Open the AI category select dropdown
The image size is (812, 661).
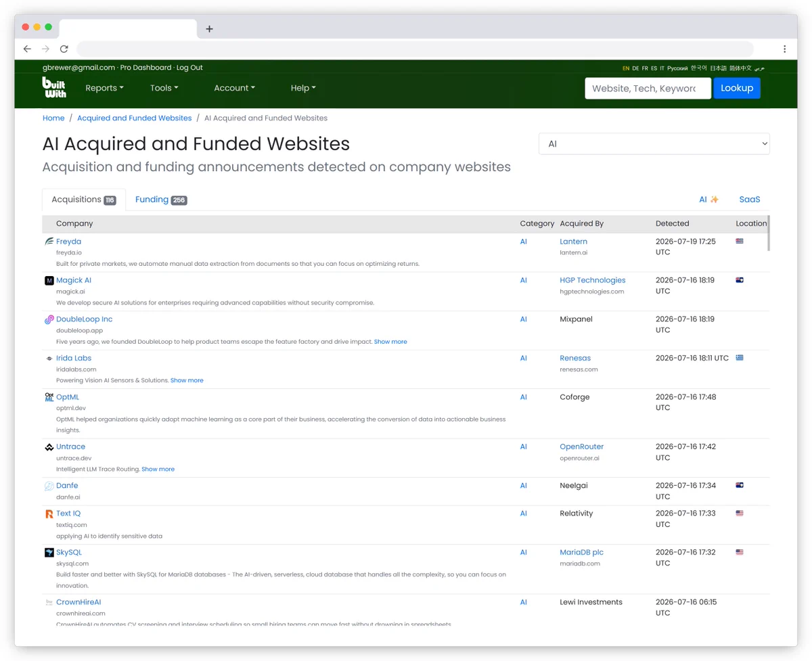click(654, 143)
